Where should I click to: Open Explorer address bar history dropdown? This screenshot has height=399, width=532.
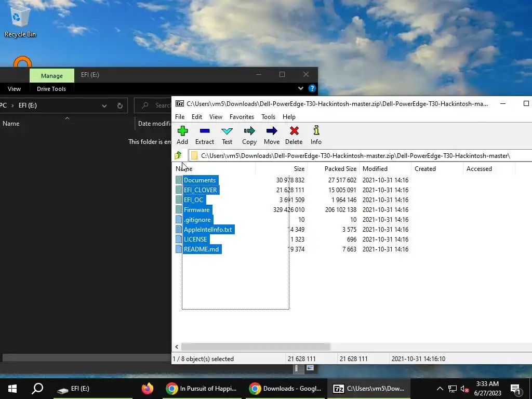pos(104,105)
